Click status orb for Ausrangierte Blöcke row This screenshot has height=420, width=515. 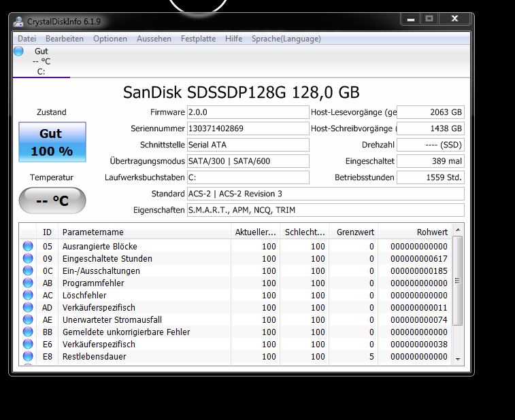[28, 246]
